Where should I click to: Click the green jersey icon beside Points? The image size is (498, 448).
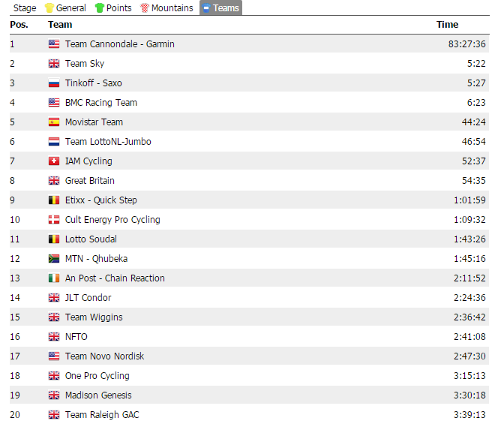100,8
